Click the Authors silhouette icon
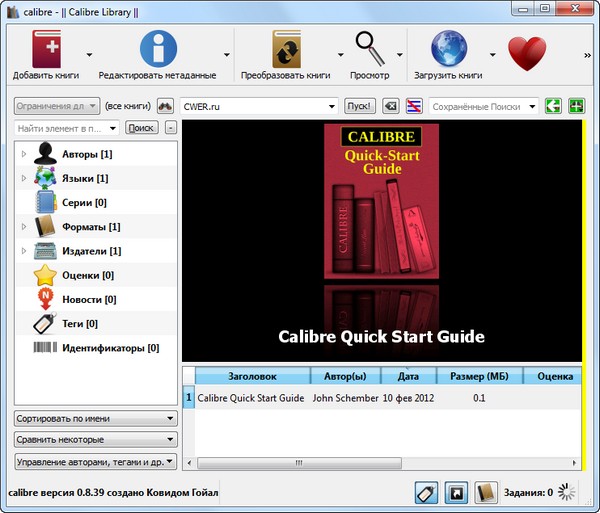 point(45,153)
